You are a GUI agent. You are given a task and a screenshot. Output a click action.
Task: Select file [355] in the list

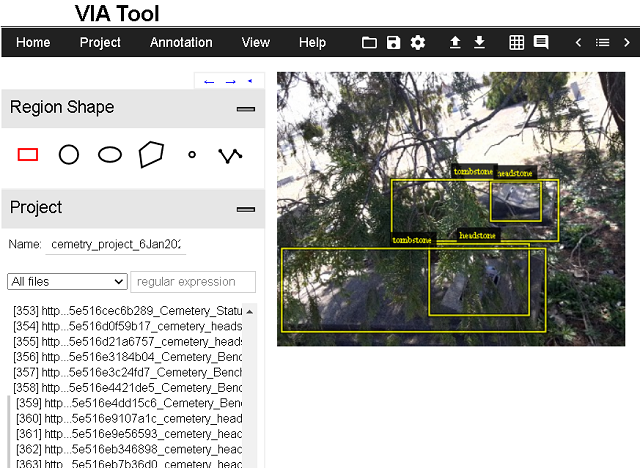tap(127, 342)
